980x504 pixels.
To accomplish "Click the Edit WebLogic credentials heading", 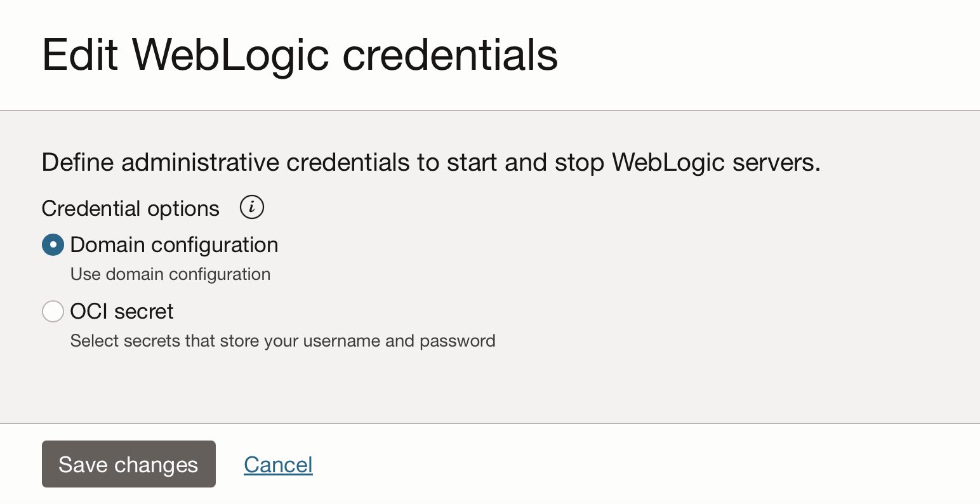I will [300, 55].
